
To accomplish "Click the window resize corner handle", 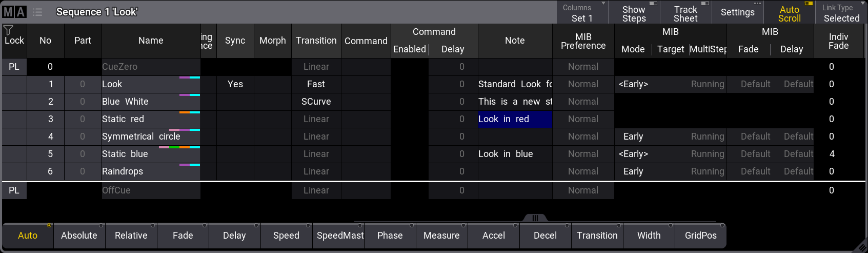I will point(862,247).
